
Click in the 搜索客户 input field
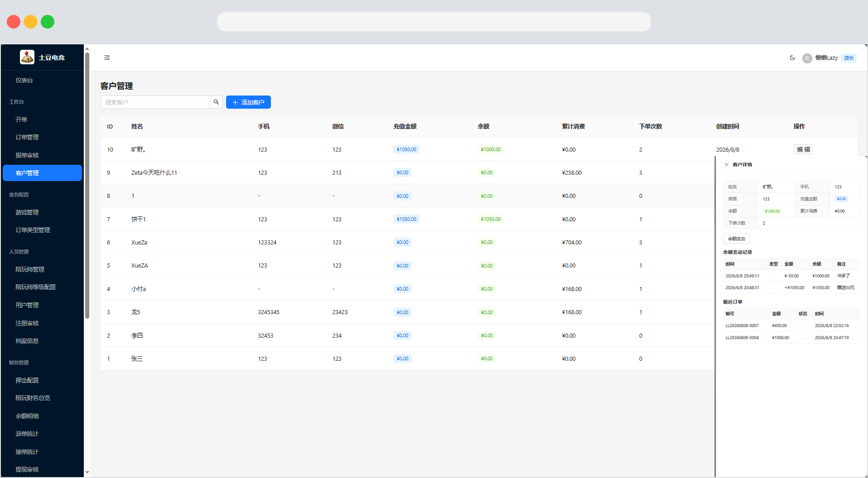tap(155, 102)
